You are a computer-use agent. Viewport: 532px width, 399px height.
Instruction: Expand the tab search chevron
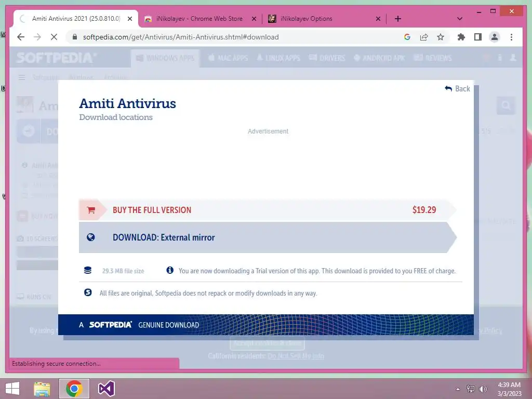point(459,19)
